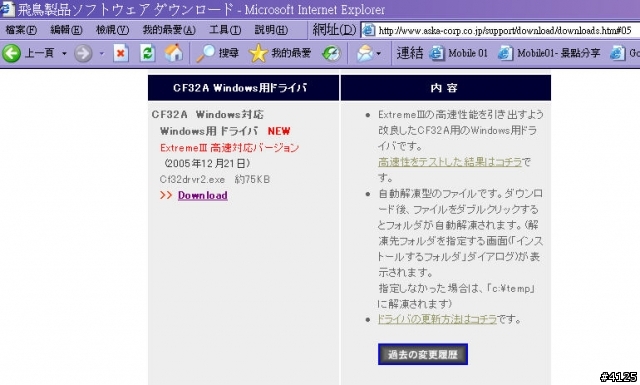Click the CF32A Windows用ドライバ header
The width and height of the screenshot is (640, 385).
point(243,88)
